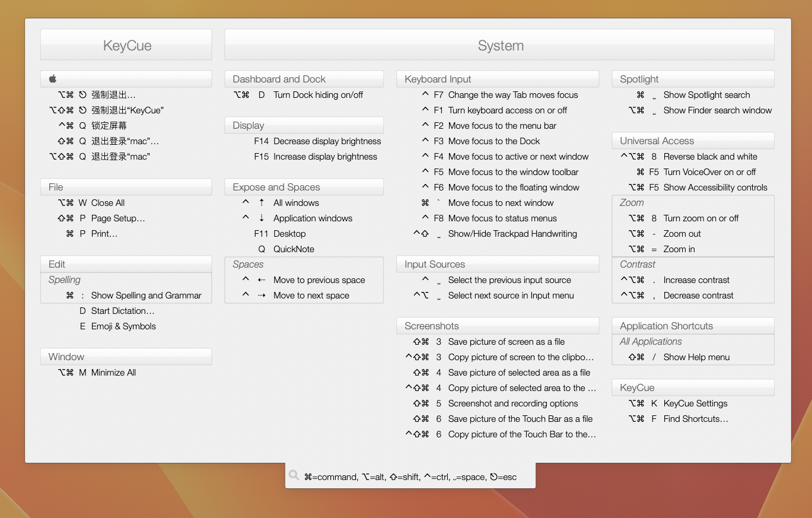This screenshot has height=518, width=812.
Task: Click the KeyCue column header
Action: point(126,45)
